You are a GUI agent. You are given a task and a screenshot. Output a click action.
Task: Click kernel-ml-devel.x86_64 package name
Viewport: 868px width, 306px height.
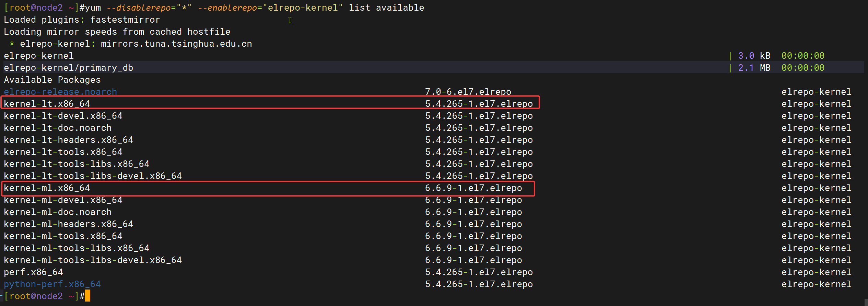(x=63, y=200)
